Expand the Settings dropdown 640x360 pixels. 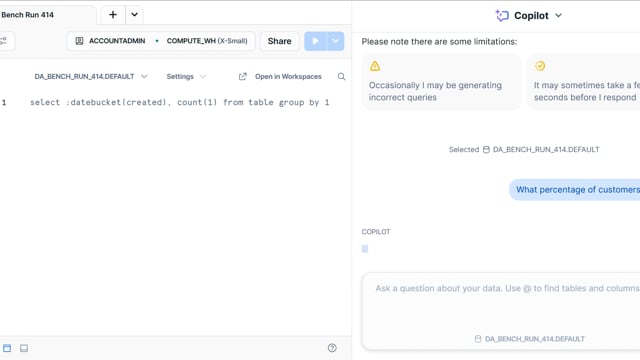[x=186, y=77]
